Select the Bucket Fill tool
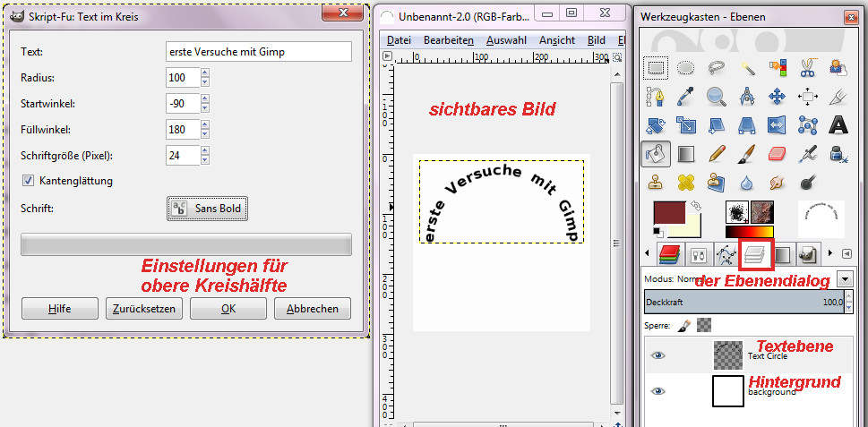 (x=656, y=154)
